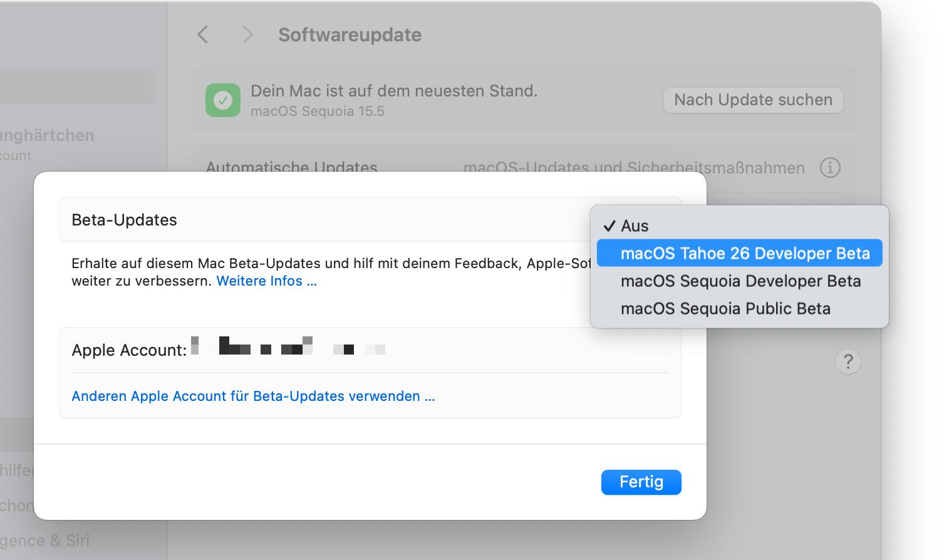The height and width of the screenshot is (560, 949).
Task: Click the back navigation chevron
Action: (x=202, y=34)
